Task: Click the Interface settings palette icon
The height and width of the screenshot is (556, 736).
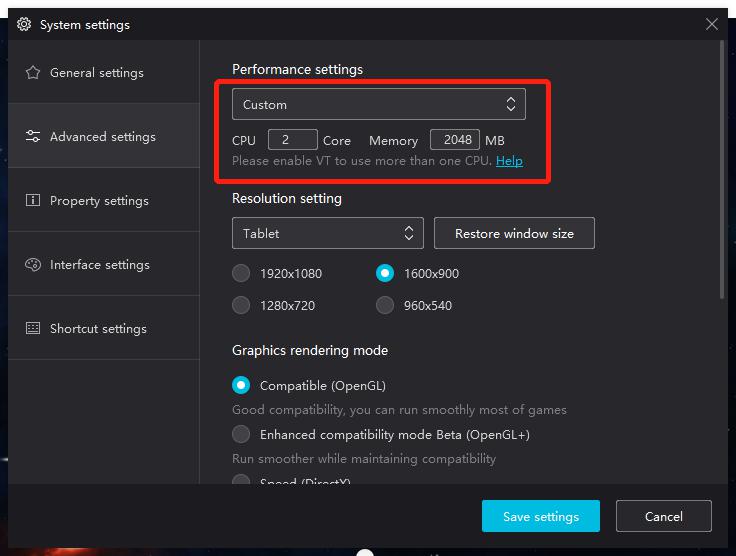Action: [33, 265]
